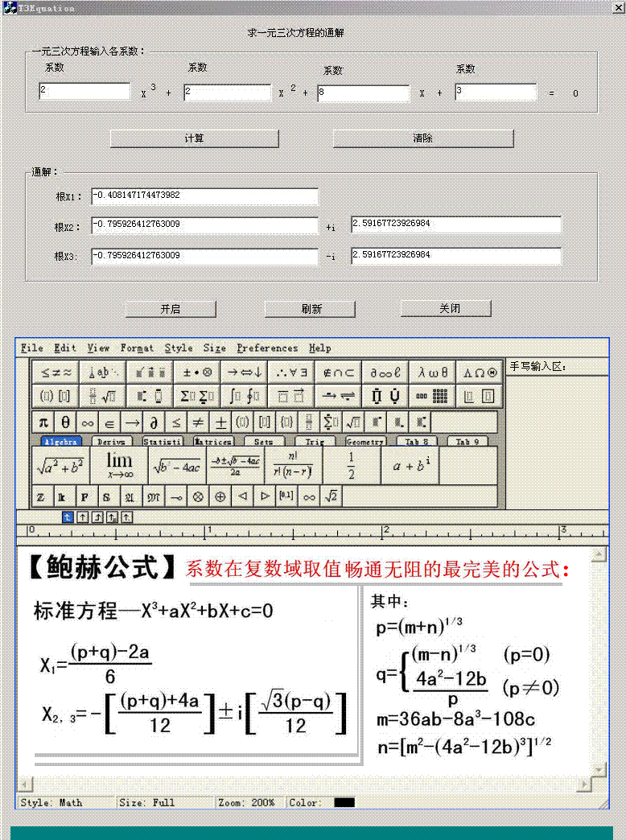Insert the element-of symbol ∈
The width and height of the screenshot is (626, 840).
(109, 422)
